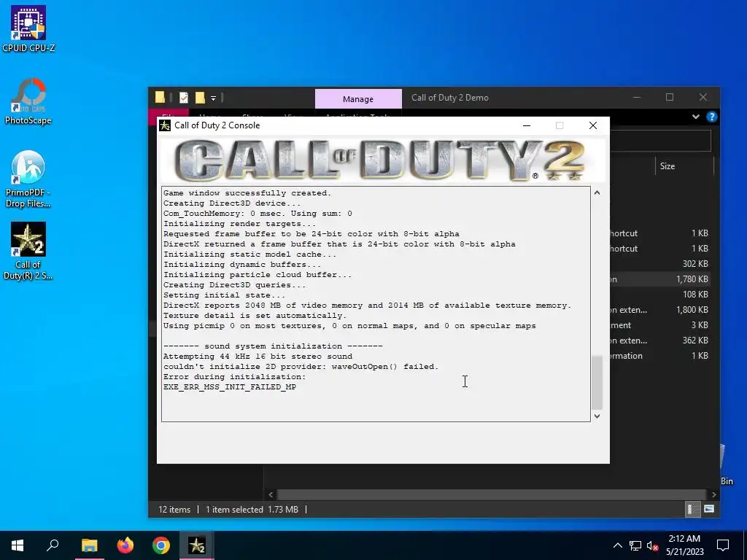Click the 'DirectX reports 2048 MB' line
The image size is (747, 560).
(367, 306)
